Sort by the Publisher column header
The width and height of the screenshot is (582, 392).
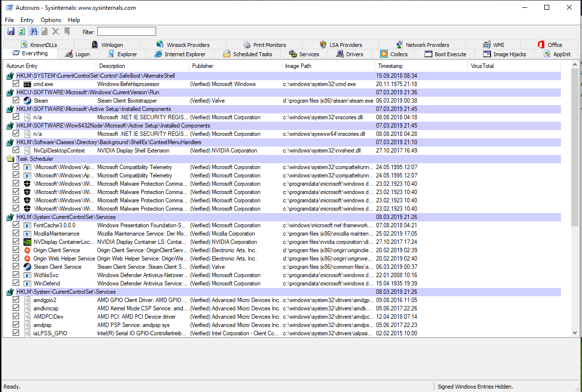coord(236,66)
